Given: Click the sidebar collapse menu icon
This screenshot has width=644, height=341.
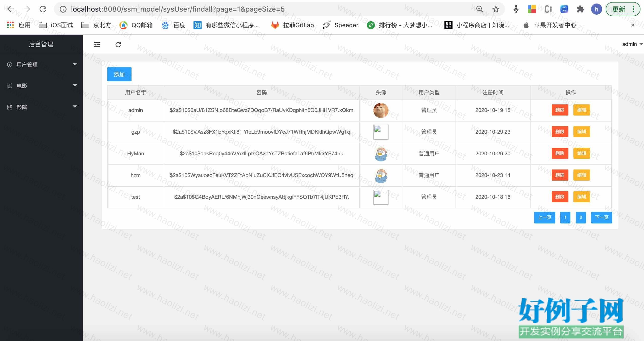Looking at the screenshot, I should point(97,45).
